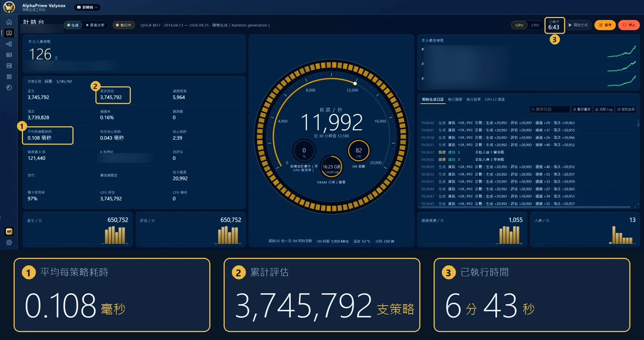644x340 pixels.
Task: Open the node graph sidebar icon
Action: tap(9, 44)
